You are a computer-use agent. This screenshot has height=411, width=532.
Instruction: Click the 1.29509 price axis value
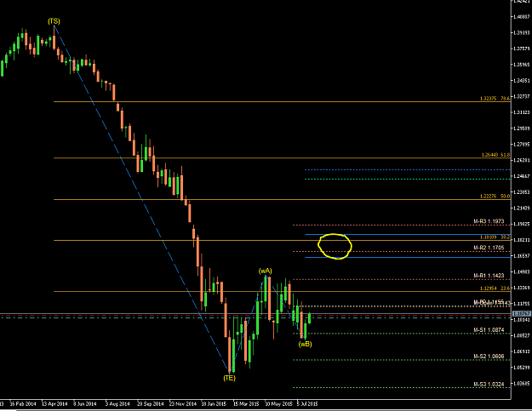point(522,128)
